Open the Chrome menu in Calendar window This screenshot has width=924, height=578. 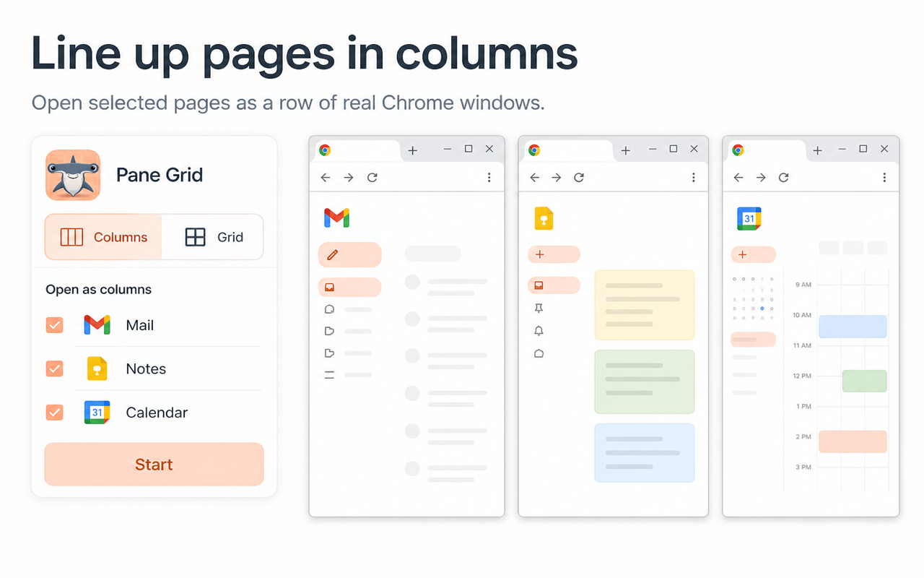(x=884, y=177)
